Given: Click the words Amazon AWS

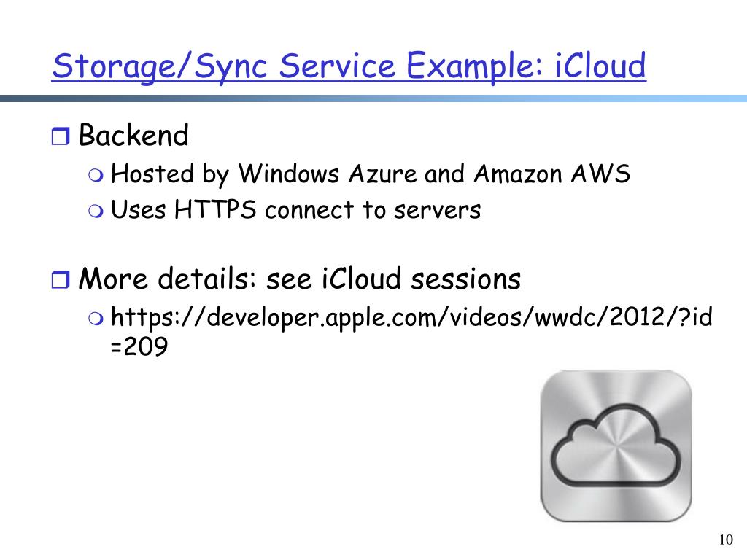Looking at the screenshot, I should pos(552,174).
